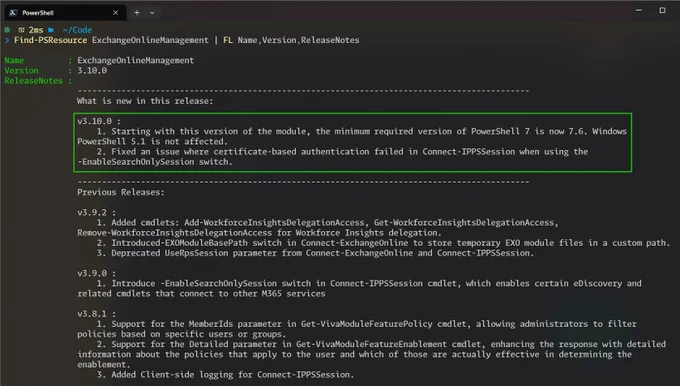Click 'What is new in this release:' line
The height and width of the screenshot is (386, 680).
pyautogui.click(x=145, y=101)
